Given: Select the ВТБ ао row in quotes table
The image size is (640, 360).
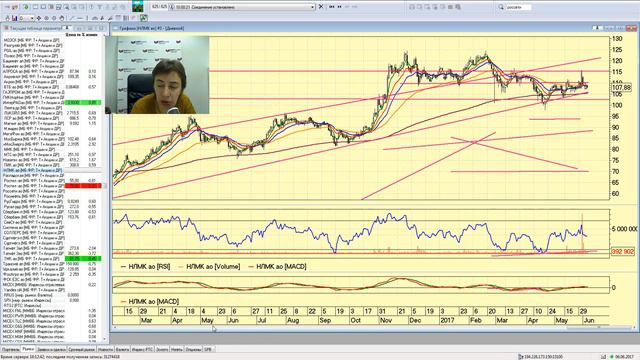Looking at the screenshot, I should (x=51, y=87).
